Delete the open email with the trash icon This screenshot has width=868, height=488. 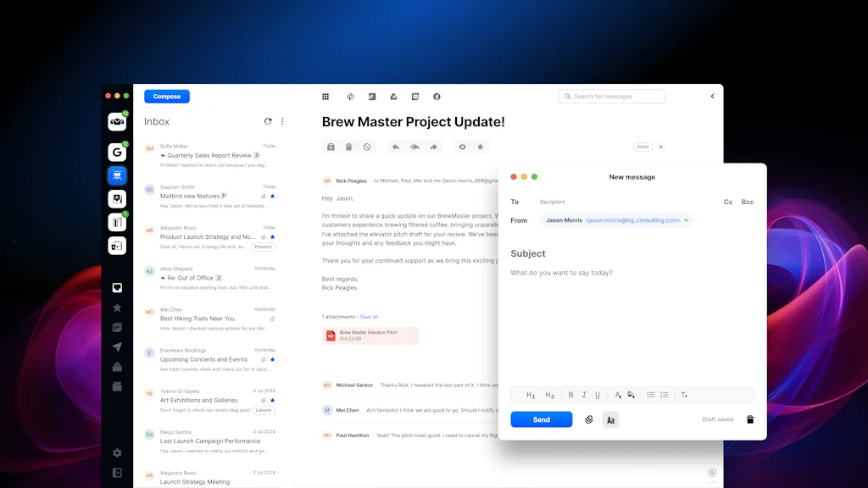(x=348, y=147)
